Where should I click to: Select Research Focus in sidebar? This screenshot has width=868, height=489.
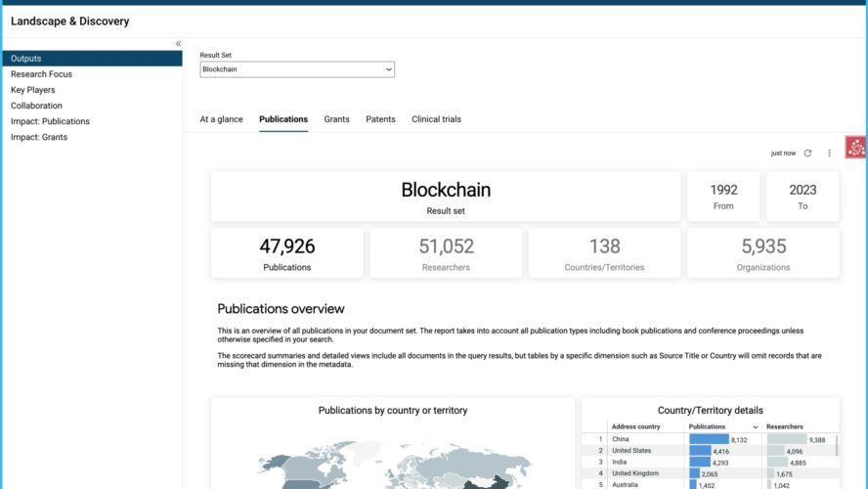(x=41, y=74)
